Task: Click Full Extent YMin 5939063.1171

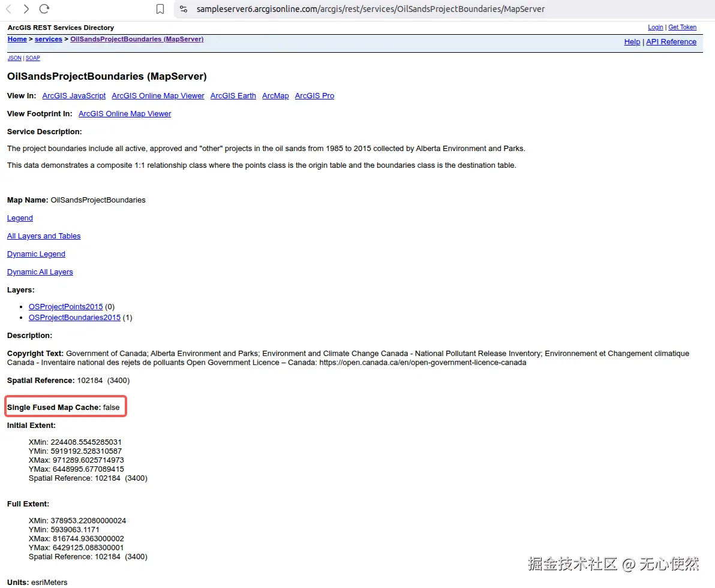Action: pos(64,530)
